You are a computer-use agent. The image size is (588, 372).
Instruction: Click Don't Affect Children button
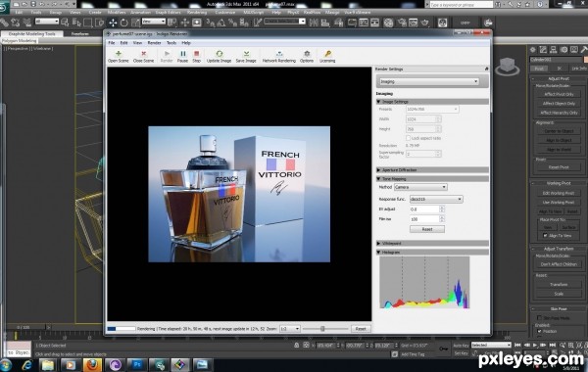pyautogui.click(x=559, y=264)
